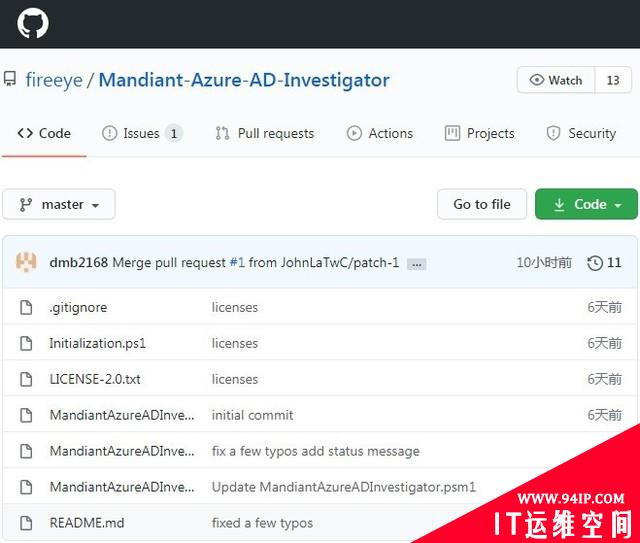Viewport: 640px width, 543px height.
Task: Open 'fixed a few typos' commit message
Action: point(262,523)
